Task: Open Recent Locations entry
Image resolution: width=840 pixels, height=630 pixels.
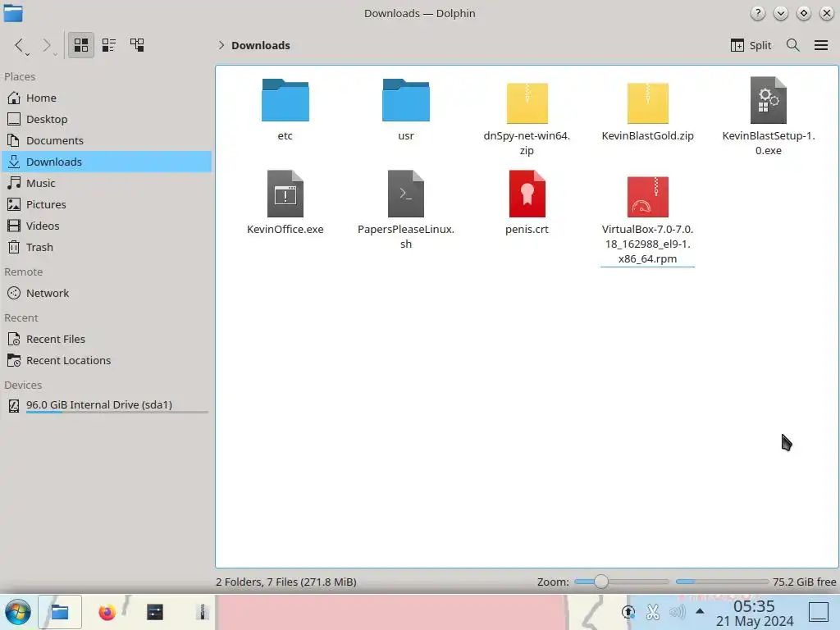Action: click(x=107, y=361)
